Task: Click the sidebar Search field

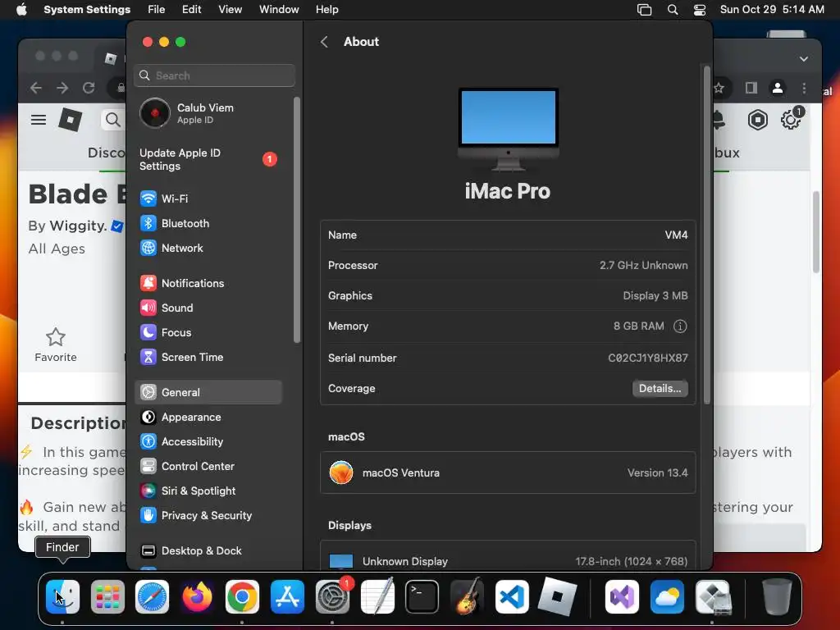Action: [214, 75]
